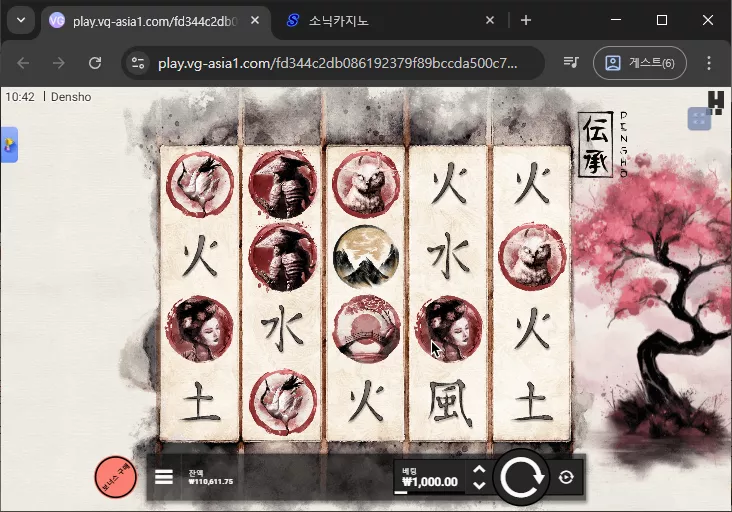Click the Densho kanji title logo
Screen dimensions: 732x512
[x=595, y=144]
